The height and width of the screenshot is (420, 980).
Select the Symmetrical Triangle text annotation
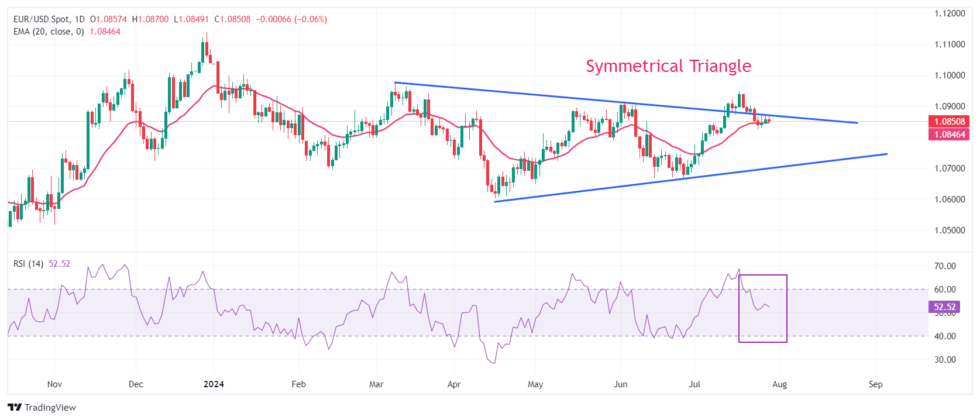(668, 66)
